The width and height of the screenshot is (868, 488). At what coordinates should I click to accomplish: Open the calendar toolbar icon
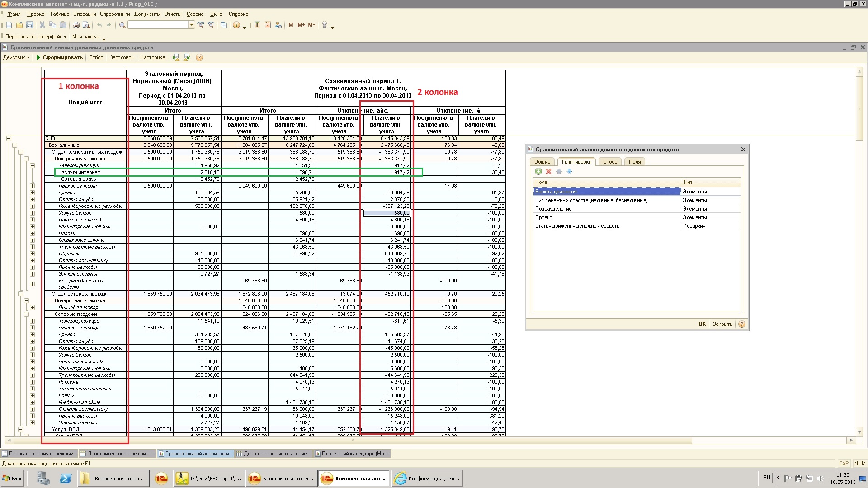(268, 25)
